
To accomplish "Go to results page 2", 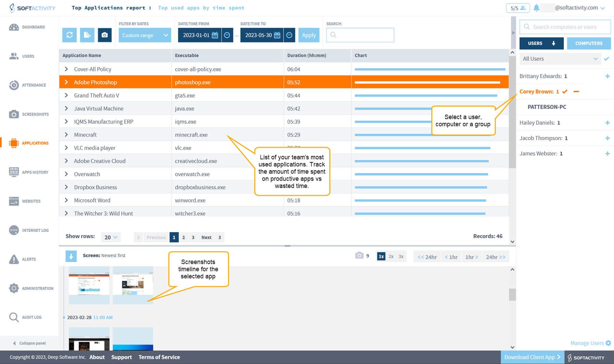I will pos(184,237).
